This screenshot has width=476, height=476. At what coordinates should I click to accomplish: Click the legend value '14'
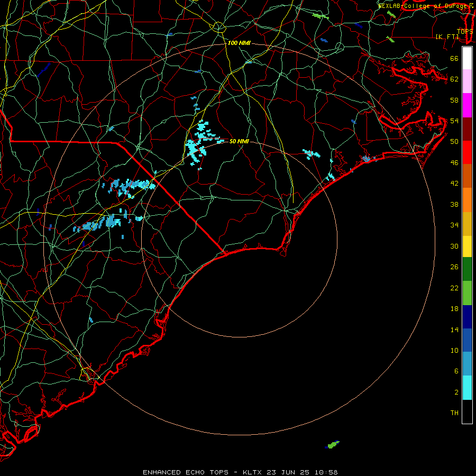click(454, 329)
